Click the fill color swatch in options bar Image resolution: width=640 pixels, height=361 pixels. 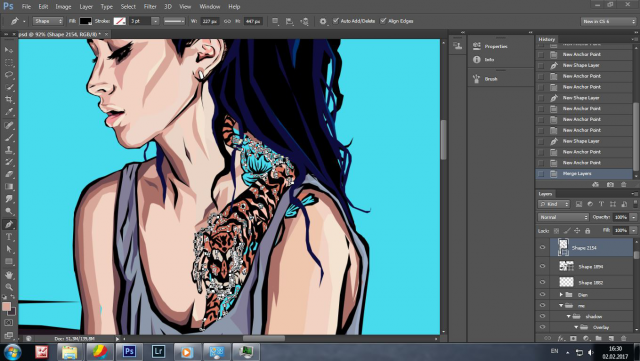(85, 21)
